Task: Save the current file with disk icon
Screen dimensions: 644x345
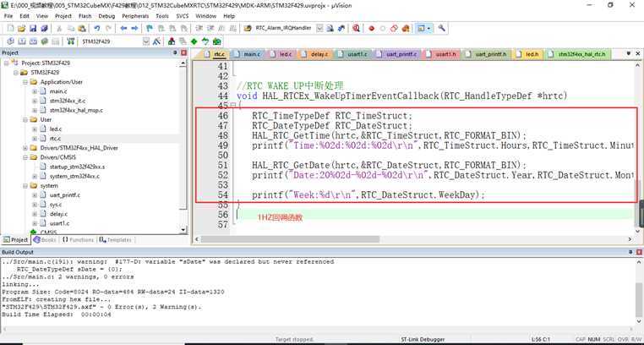Action: (x=33, y=29)
